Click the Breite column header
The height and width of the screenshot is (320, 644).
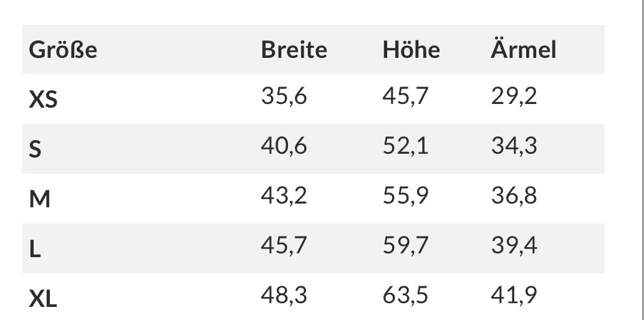pos(294,50)
